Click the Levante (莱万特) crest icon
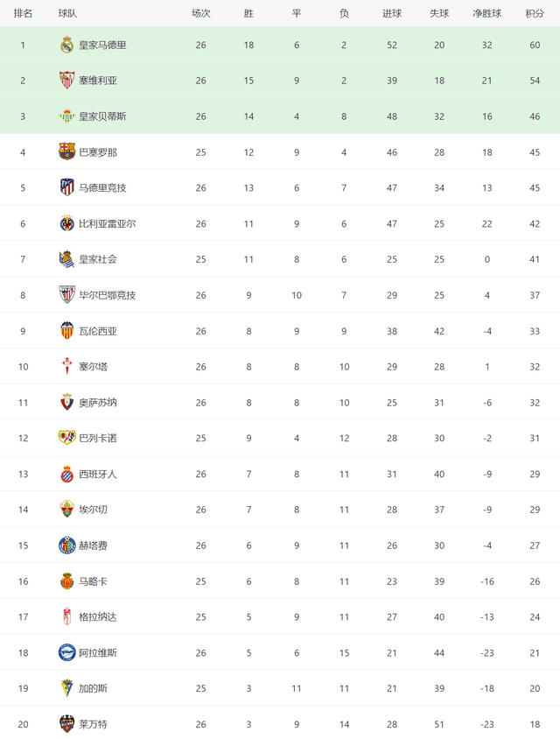This screenshot has width=560, height=739. click(66, 724)
